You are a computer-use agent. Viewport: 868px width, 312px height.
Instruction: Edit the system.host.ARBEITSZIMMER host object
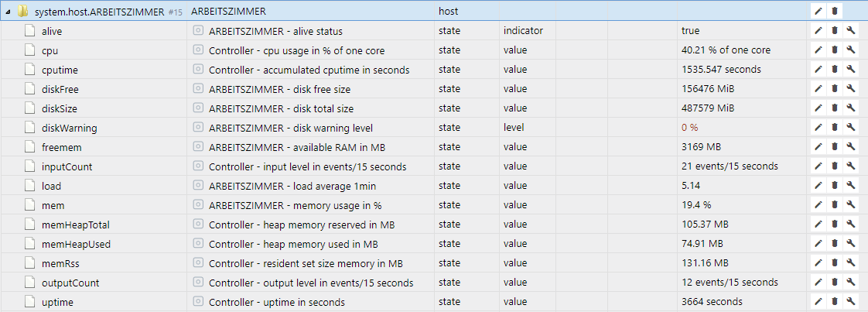click(x=818, y=11)
